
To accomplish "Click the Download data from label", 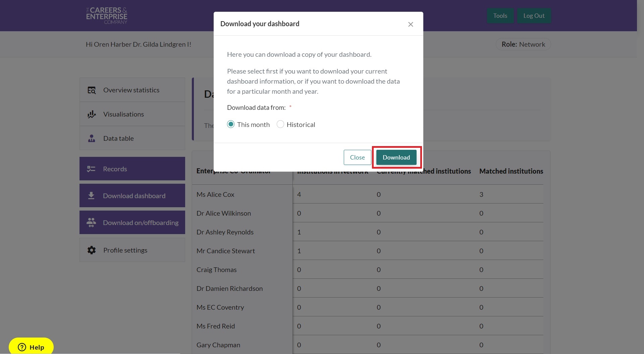I will (256, 107).
